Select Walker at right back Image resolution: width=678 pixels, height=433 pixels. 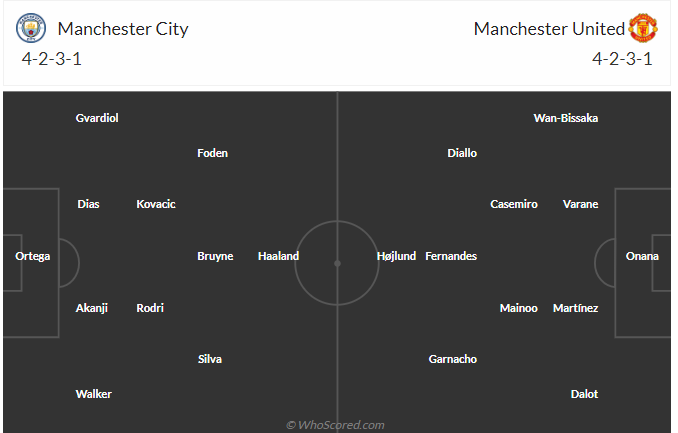point(94,394)
